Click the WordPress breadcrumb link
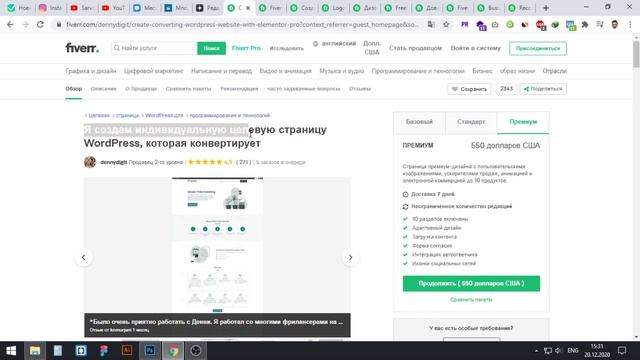Screen dimensions: 640x360 164,116
